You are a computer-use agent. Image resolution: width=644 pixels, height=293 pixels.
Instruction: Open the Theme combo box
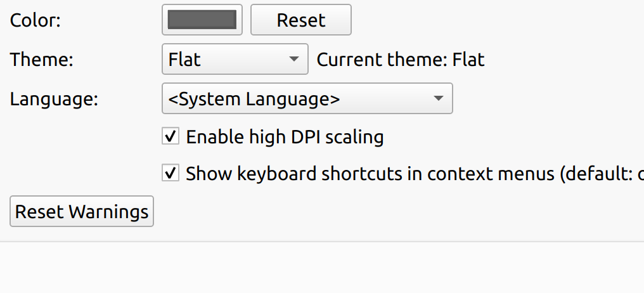click(x=235, y=60)
